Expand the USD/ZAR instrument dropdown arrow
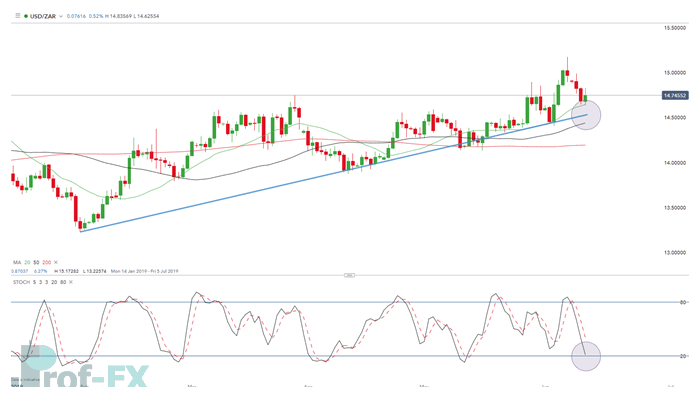The height and width of the screenshot is (398, 700). 61,16
